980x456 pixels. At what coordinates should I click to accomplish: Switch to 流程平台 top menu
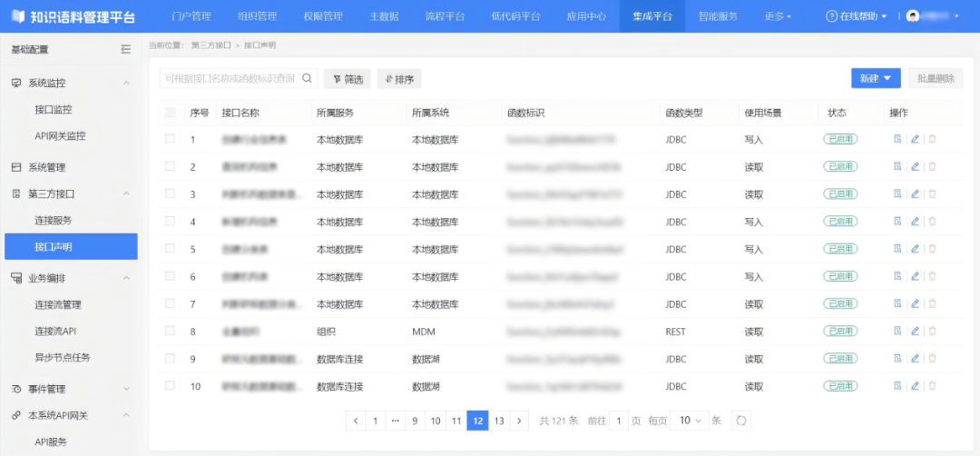click(x=445, y=16)
